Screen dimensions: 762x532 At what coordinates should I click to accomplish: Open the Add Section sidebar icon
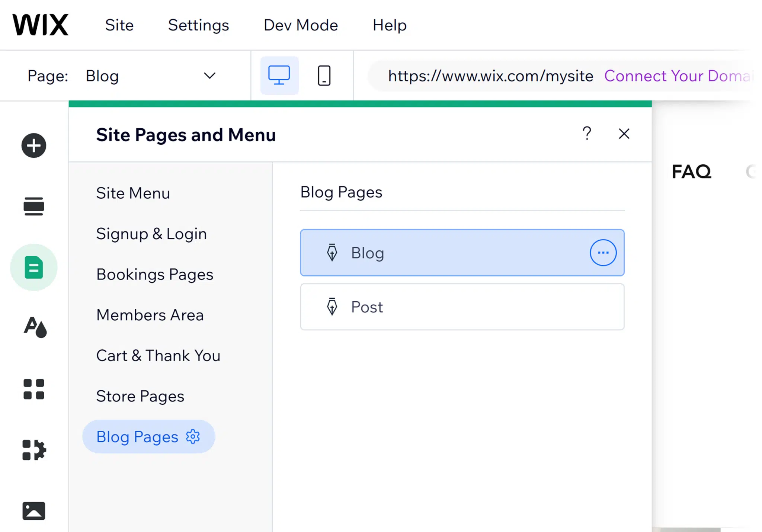click(x=34, y=206)
